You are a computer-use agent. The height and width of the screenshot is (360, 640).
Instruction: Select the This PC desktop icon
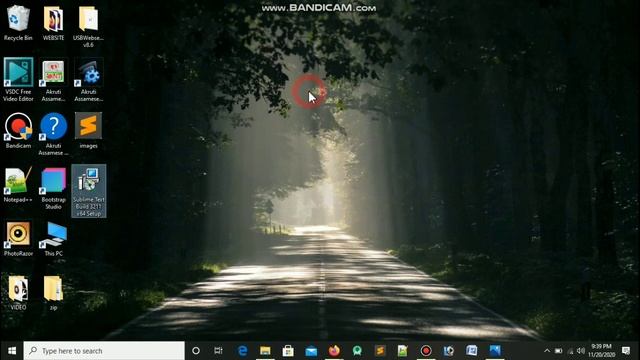coord(53,239)
